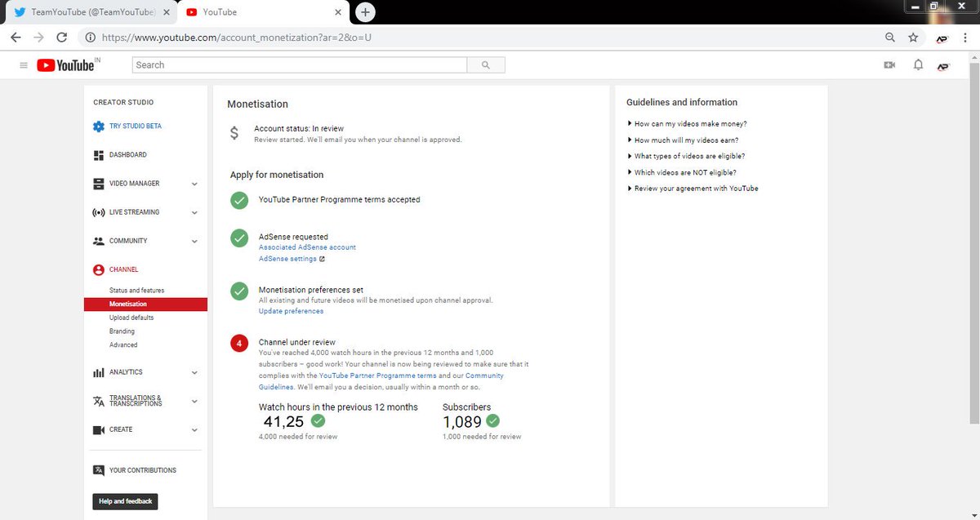Expand 'How can my videos make money?'
Screen dimensions: 980x520
[x=687, y=124]
